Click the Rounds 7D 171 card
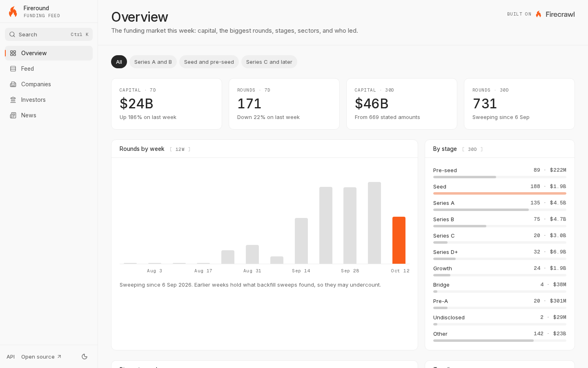Viewport: 588px width, 368px height. pos(284,104)
